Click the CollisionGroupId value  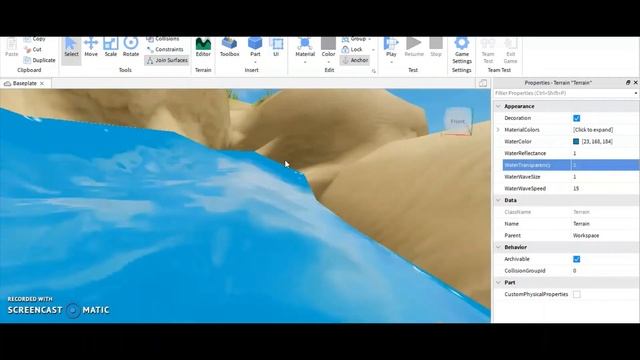click(x=605, y=271)
